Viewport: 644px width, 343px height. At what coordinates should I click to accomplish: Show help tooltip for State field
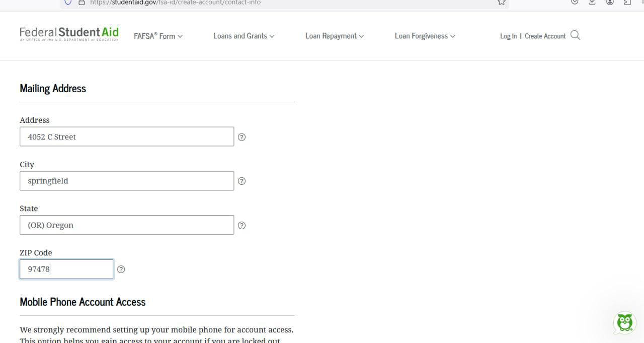[x=242, y=225]
